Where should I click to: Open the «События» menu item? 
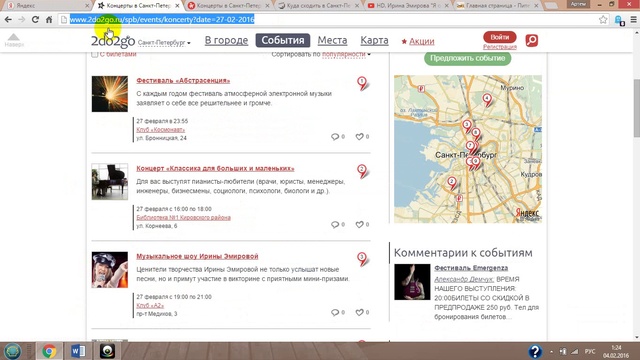point(283,40)
